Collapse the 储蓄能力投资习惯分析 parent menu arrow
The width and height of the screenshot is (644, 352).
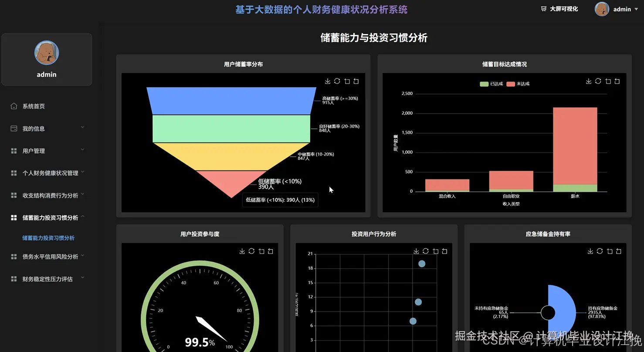pos(83,217)
